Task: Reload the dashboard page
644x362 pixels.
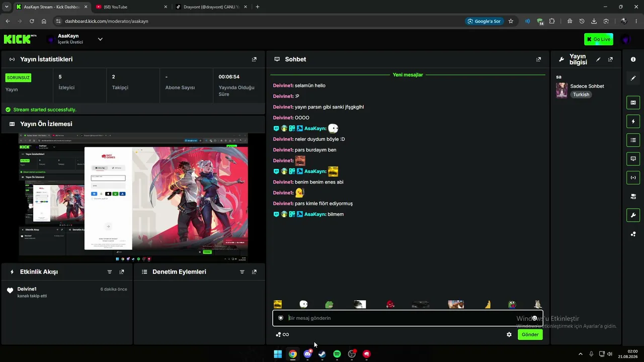Action: click(x=32, y=21)
